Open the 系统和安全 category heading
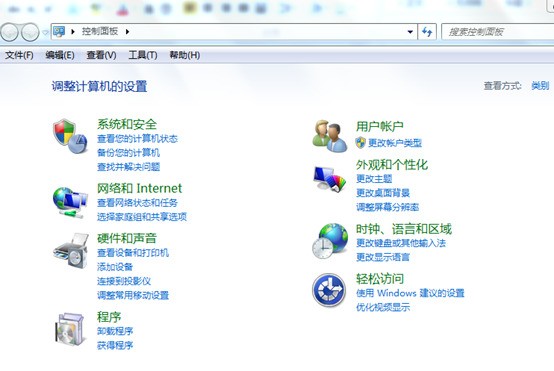Image resolution: width=554 pixels, height=371 pixels. click(x=127, y=124)
